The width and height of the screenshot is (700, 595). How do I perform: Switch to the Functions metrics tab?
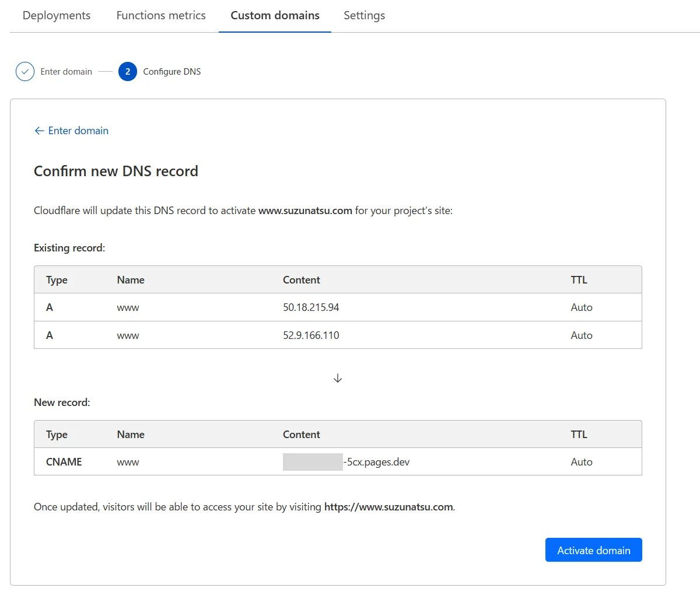[x=161, y=16]
